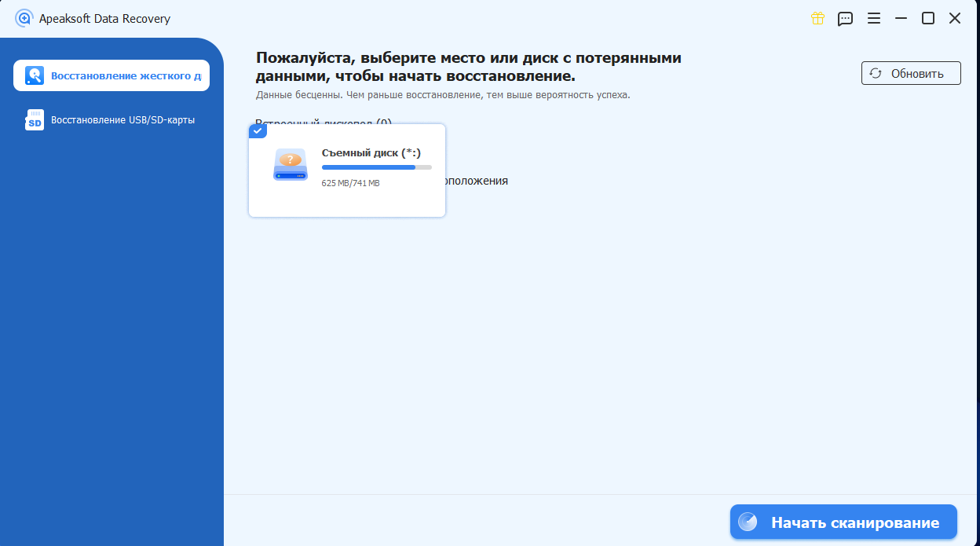Switch to Восстановление жесткого диска tab
The height and width of the screenshot is (546, 980).
tap(111, 75)
